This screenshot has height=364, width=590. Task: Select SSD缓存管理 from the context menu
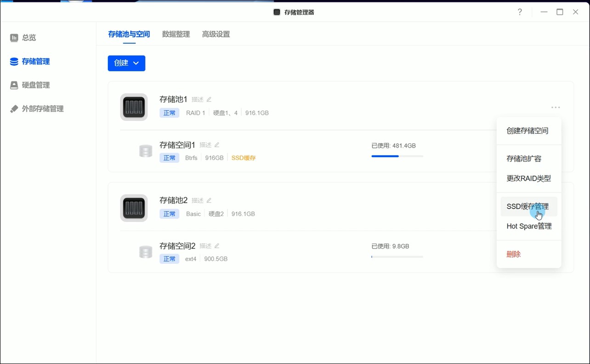coord(528,207)
